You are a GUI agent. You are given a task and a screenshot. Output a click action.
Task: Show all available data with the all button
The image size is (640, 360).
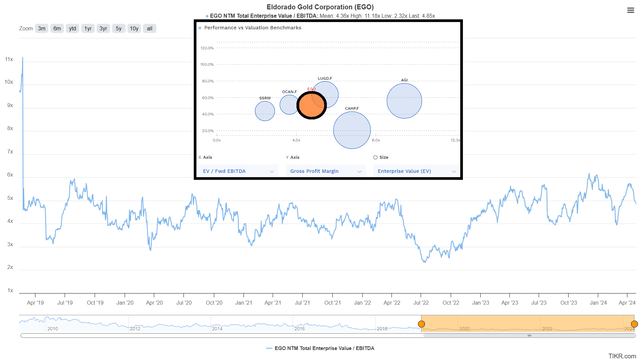(150, 29)
